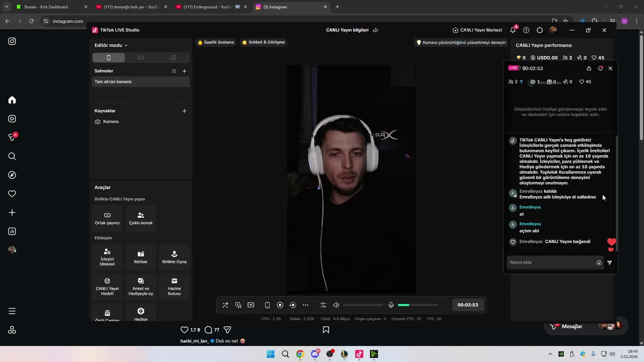Open the emoji picker in comment box
The width and height of the screenshot is (644, 362).
[x=599, y=262]
